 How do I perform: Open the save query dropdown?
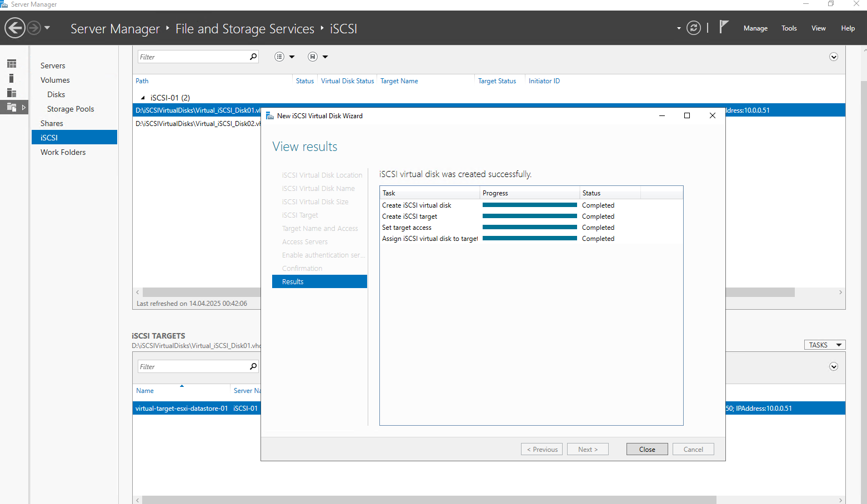318,57
